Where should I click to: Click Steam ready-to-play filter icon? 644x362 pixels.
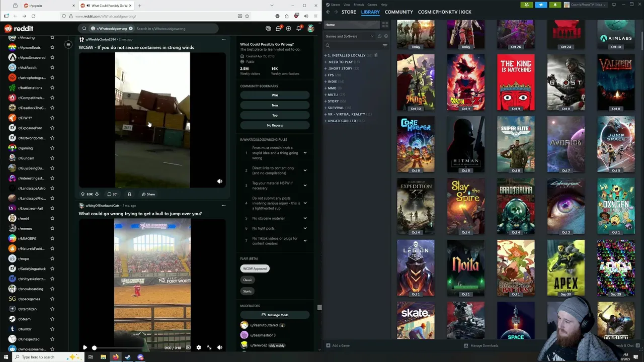(386, 36)
